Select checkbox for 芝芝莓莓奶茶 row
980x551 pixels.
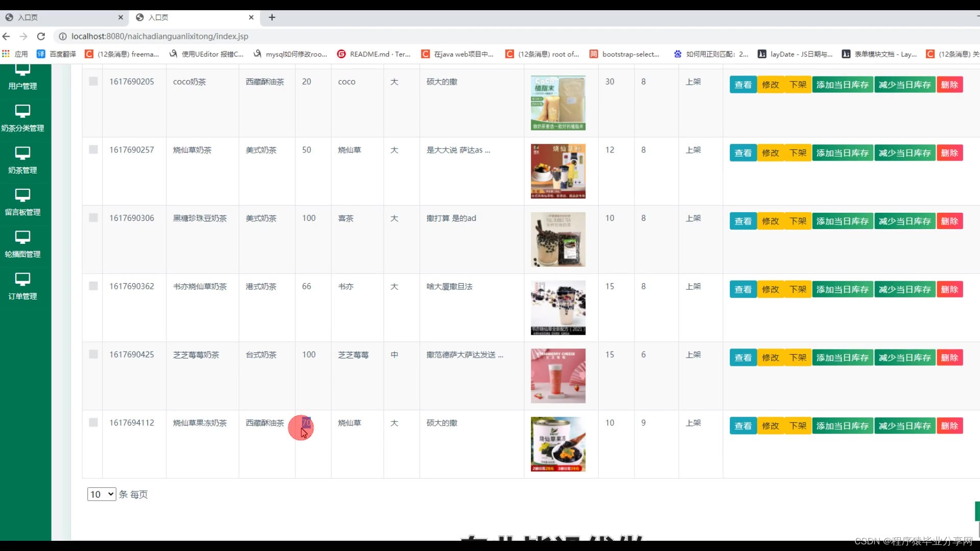tap(93, 354)
